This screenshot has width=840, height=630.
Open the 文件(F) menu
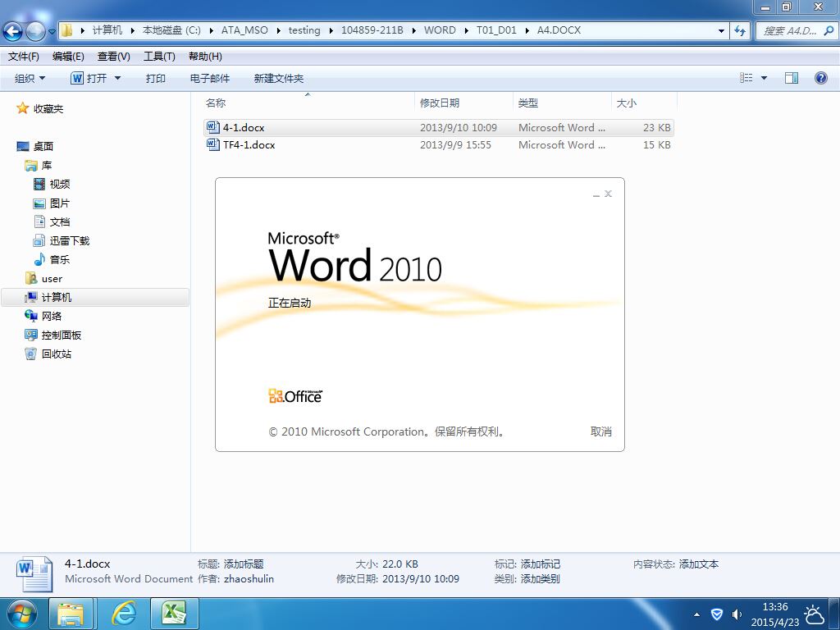24,57
